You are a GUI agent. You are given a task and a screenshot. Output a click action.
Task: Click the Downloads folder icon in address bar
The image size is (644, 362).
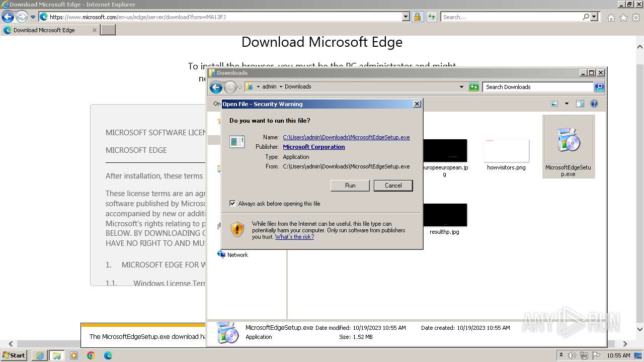coord(250,86)
